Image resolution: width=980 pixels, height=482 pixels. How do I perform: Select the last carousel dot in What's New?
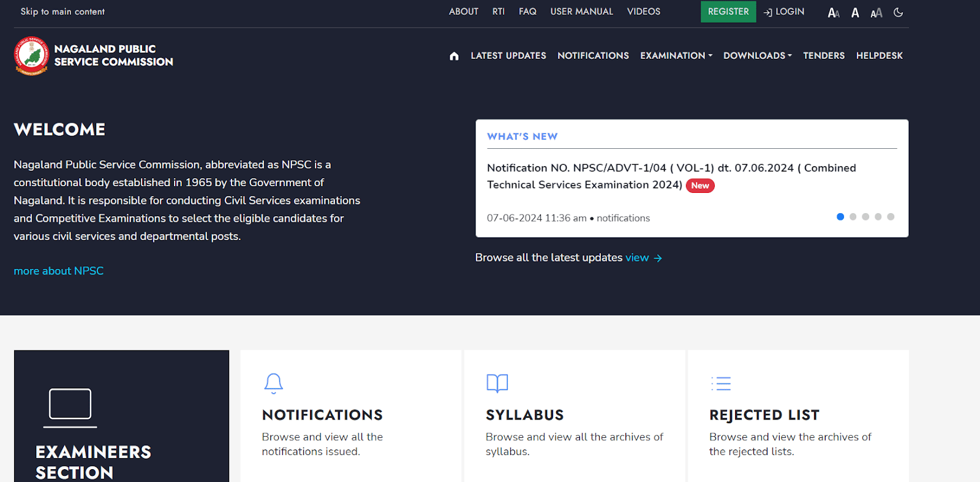tap(891, 217)
